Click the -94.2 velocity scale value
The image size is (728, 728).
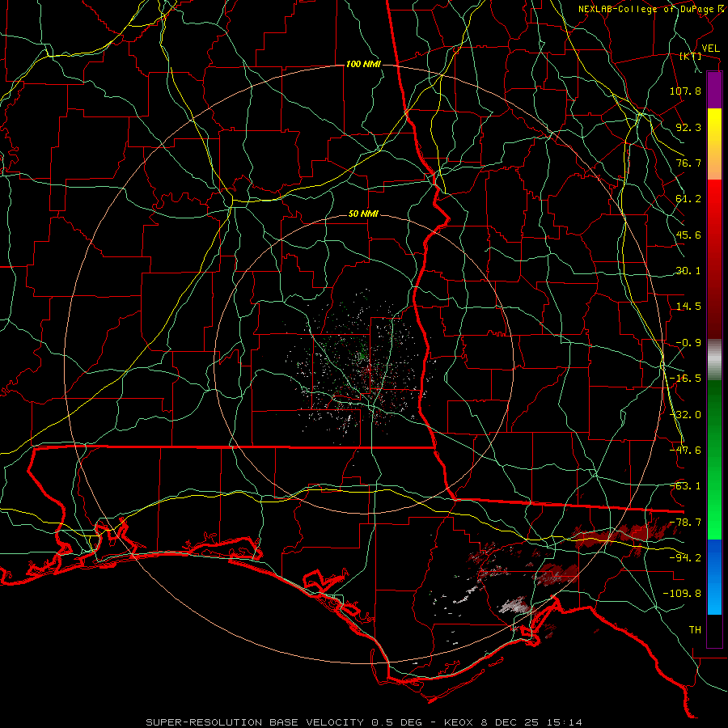coord(685,558)
